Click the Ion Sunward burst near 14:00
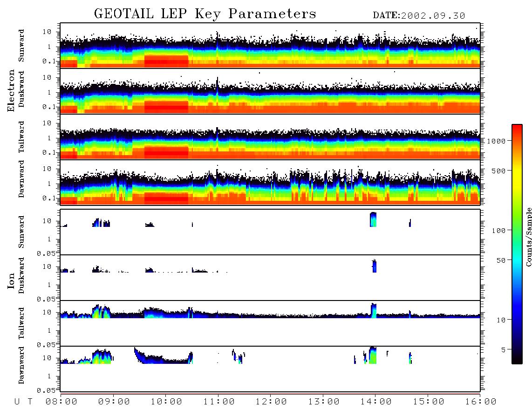The height and width of the screenshot is (410, 532). [373, 219]
